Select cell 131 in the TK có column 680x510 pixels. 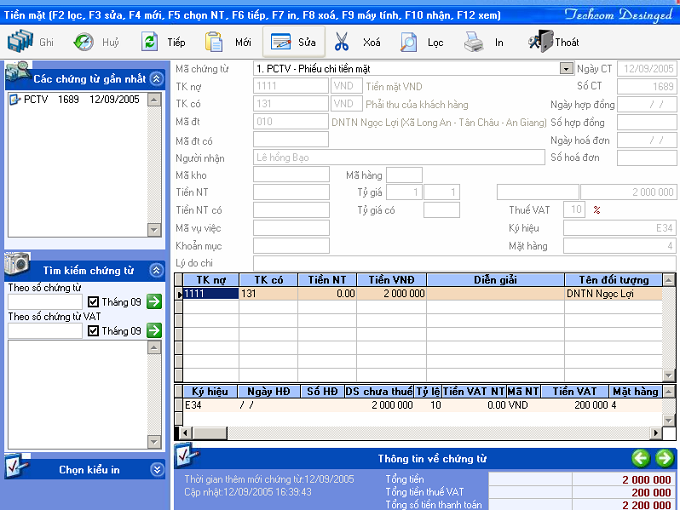[268, 294]
